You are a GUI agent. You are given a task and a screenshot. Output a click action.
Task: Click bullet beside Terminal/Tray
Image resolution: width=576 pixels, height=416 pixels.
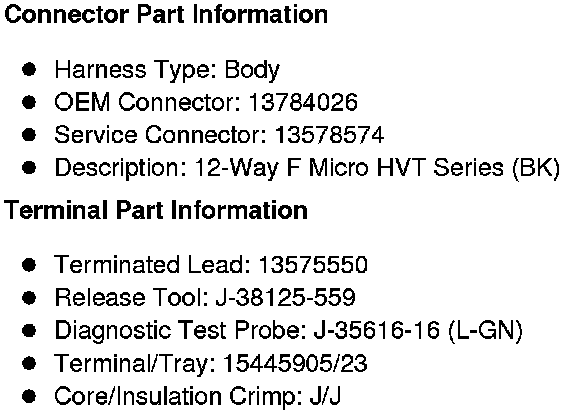pyautogui.click(x=29, y=363)
